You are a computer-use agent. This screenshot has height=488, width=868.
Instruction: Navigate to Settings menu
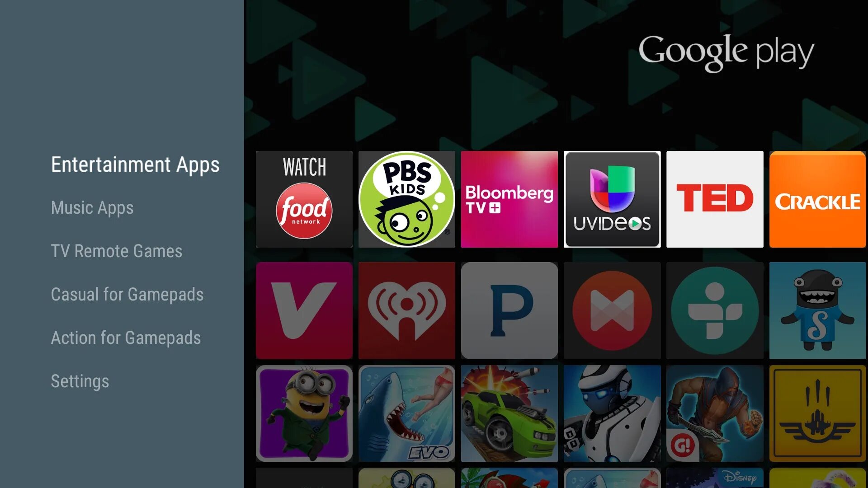point(80,381)
